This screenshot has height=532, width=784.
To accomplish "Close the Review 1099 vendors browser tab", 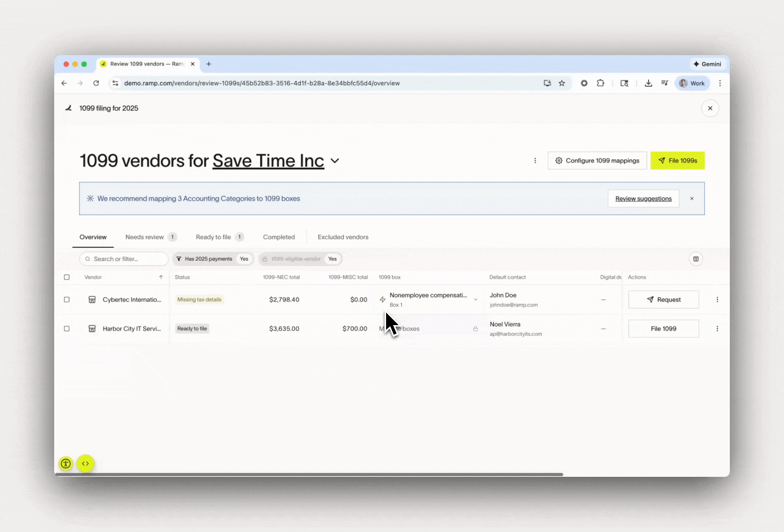I will (193, 64).
